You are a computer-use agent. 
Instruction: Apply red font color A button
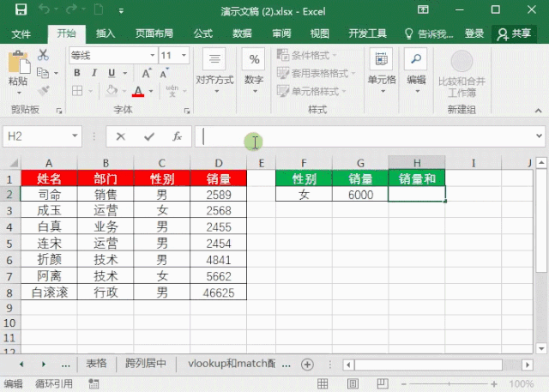[138, 91]
